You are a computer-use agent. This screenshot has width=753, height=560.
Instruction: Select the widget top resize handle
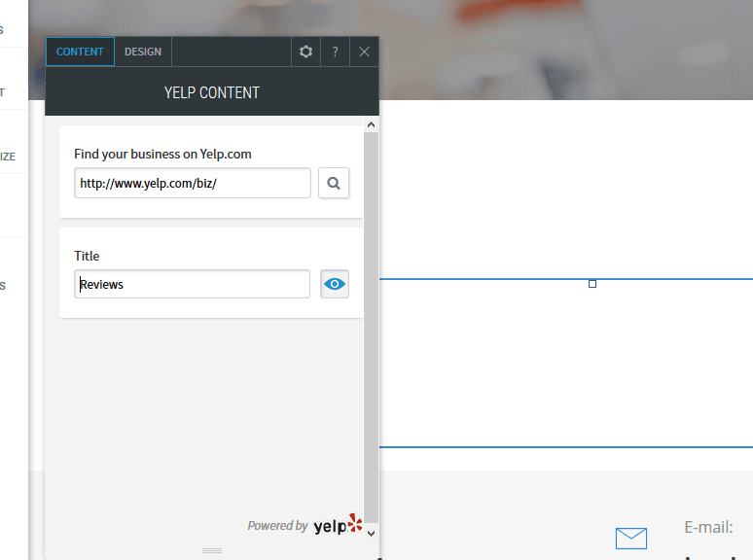click(x=592, y=284)
